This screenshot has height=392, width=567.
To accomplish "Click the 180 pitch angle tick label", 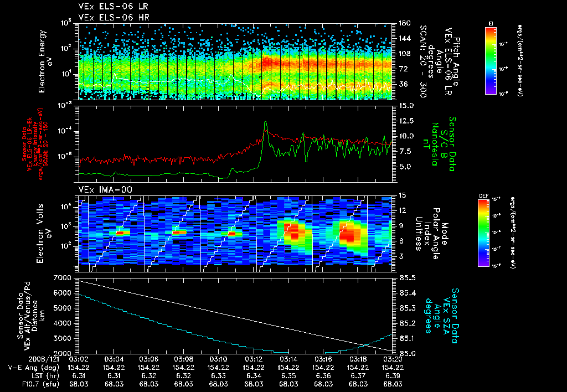I will point(405,23).
